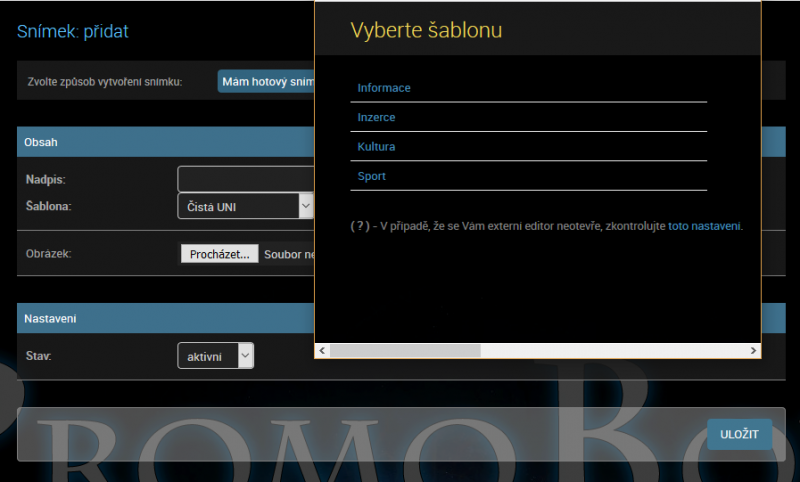
Task: Select the Sport template
Action: tap(371, 177)
